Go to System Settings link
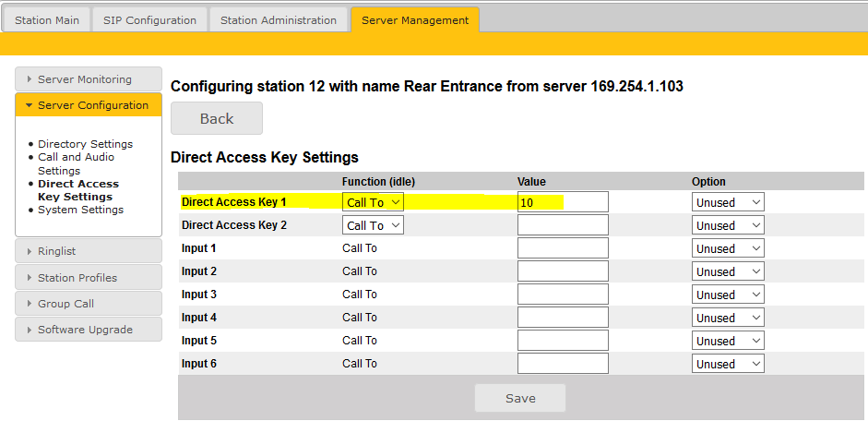Screen dimensions: 868x421 coord(80,210)
